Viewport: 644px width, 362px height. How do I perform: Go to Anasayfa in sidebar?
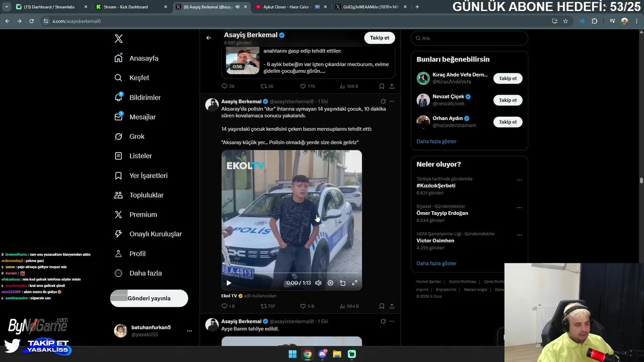(136, 58)
